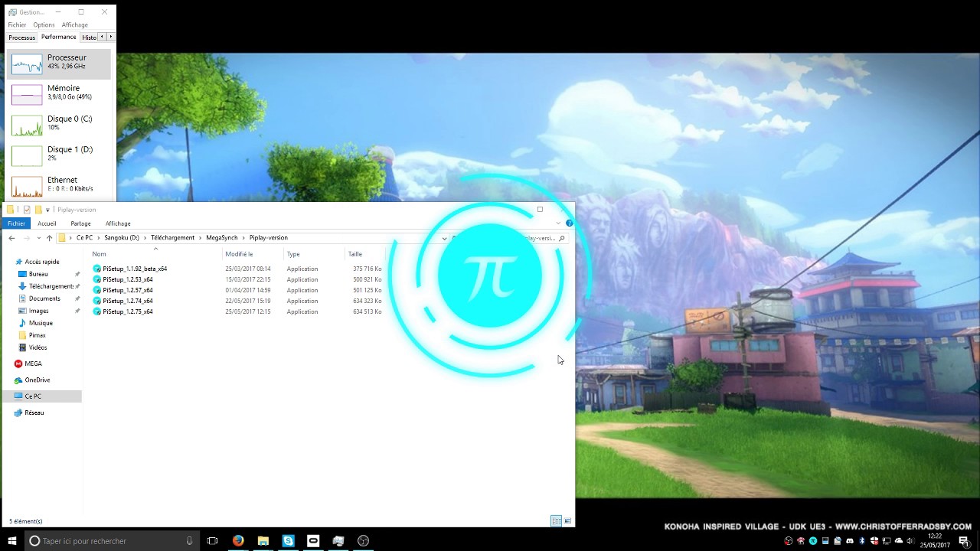Open Windows Start menu
The height and width of the screenshot is (551, 980).
click(x=12, y=541)
